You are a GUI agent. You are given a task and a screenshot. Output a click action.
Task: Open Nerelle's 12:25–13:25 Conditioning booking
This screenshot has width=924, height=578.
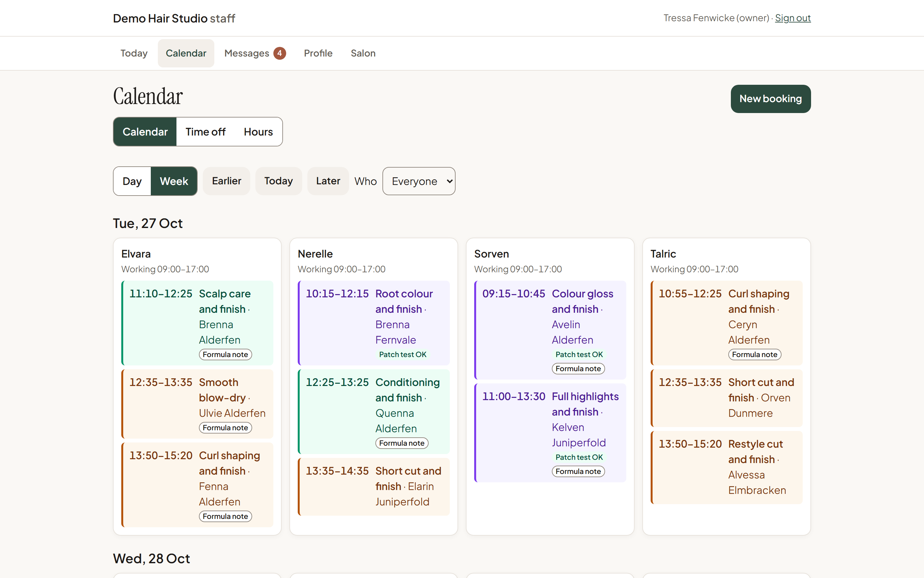[374, 412]
